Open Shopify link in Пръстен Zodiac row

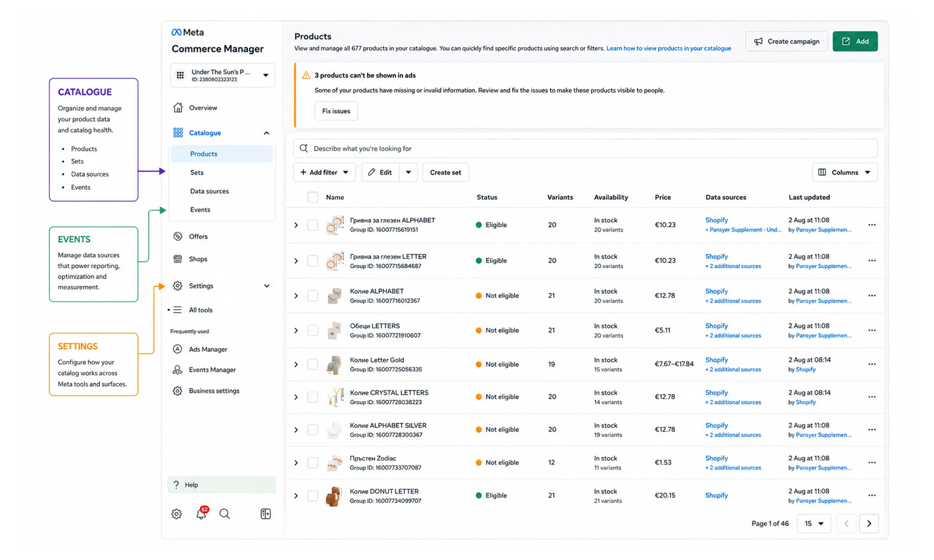pyautogui.click(x=716, y=458)
